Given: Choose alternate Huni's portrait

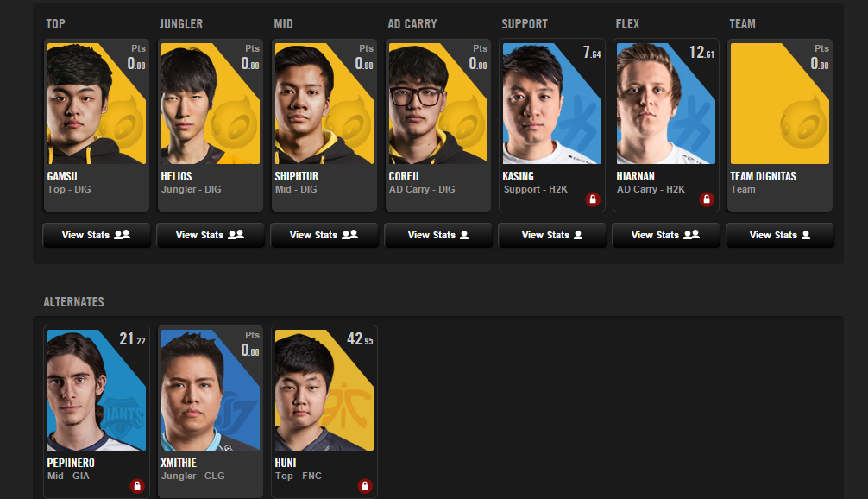Looking at the screenshot, I should [x=324, y=390].
